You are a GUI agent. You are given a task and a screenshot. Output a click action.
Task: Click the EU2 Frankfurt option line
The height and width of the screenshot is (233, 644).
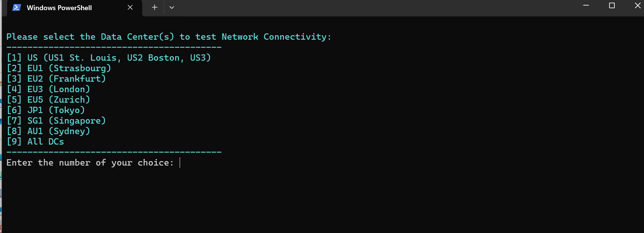56,79
